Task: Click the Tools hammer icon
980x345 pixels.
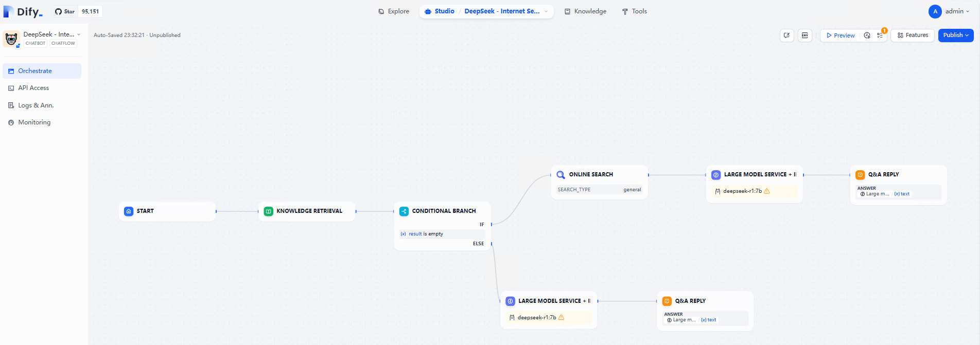Action: pyautogui.click(x=625, y=12)
